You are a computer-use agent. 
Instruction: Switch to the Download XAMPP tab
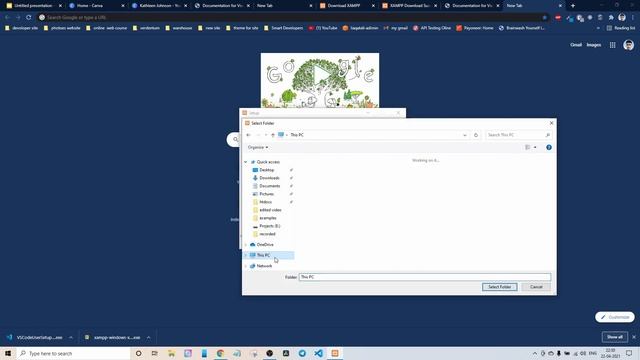pos(346,6)
